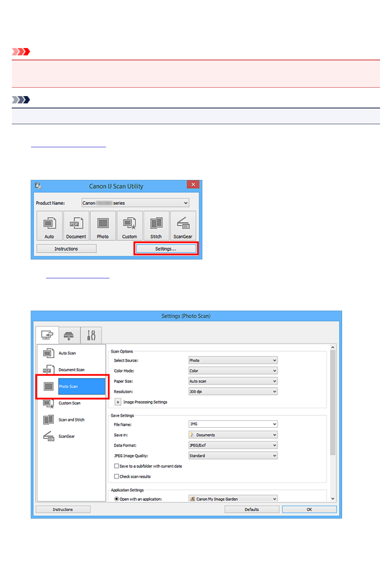This screenshot has width=392, height=582.
Task: Select Custom Scan in settings list
Action: [x=71, y=403]
